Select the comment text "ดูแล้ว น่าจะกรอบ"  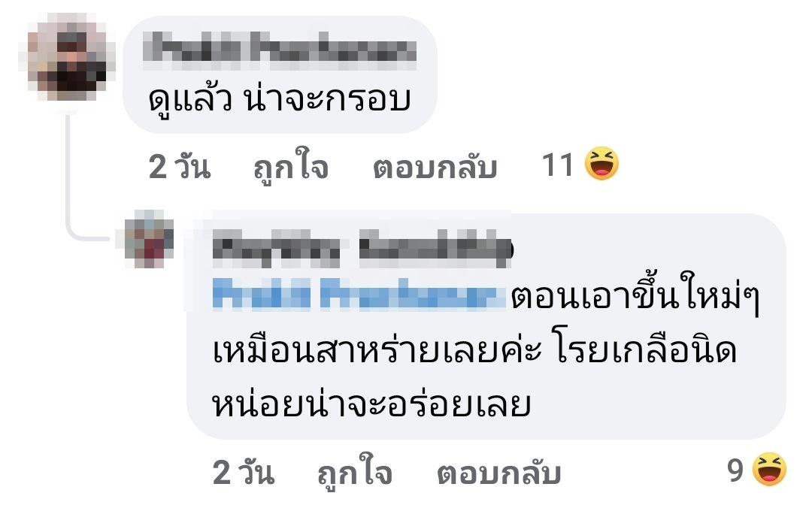click(280, 98)
